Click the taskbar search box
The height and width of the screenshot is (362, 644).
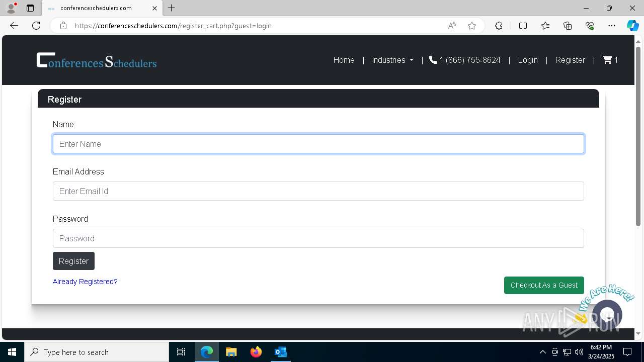(x=97, y=352)
